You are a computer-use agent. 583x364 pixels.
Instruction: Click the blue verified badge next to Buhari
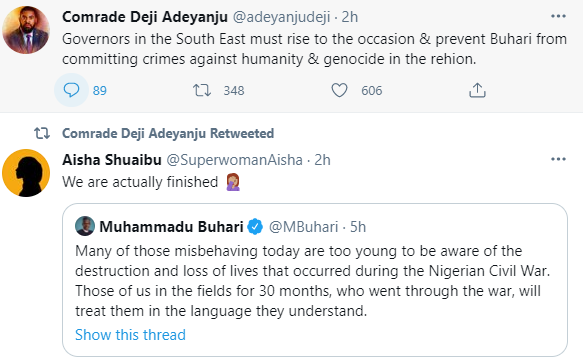click(x=255, y=227)
